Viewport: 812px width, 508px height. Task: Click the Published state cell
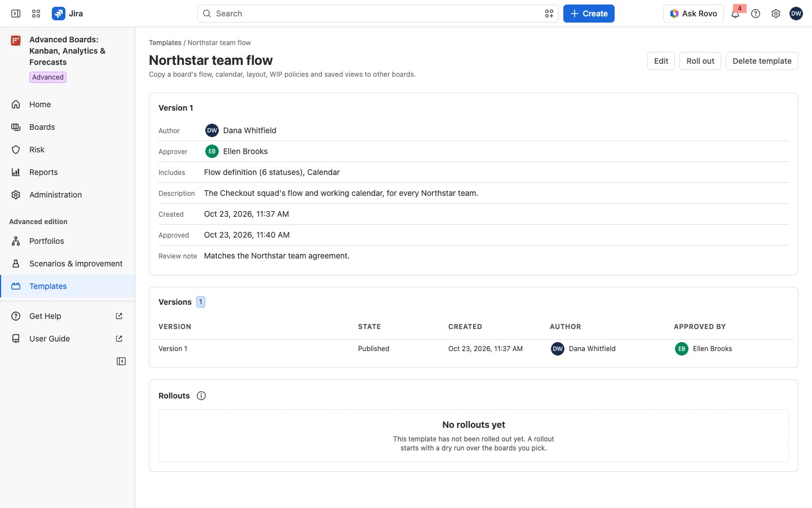click(x=373, y=349)
